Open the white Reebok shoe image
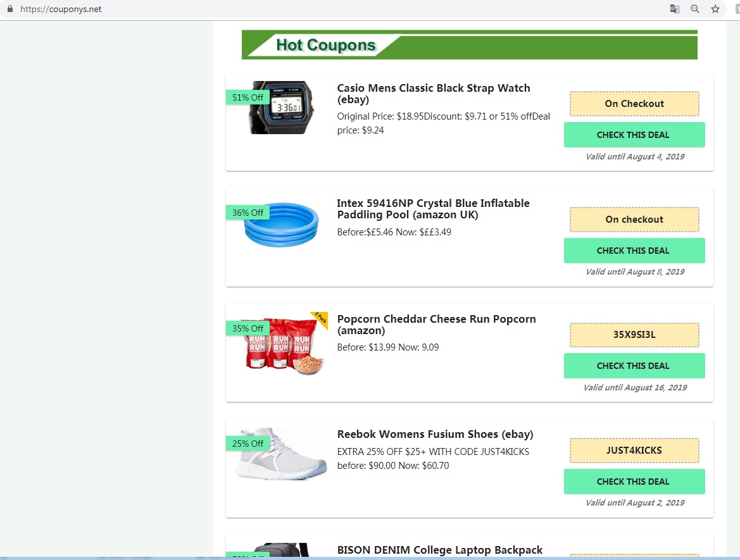Screen dimensions: 740x560 click(x=281, y=454)
